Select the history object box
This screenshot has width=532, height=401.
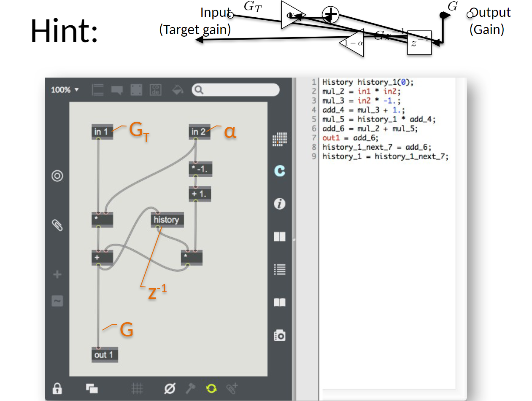167,220
